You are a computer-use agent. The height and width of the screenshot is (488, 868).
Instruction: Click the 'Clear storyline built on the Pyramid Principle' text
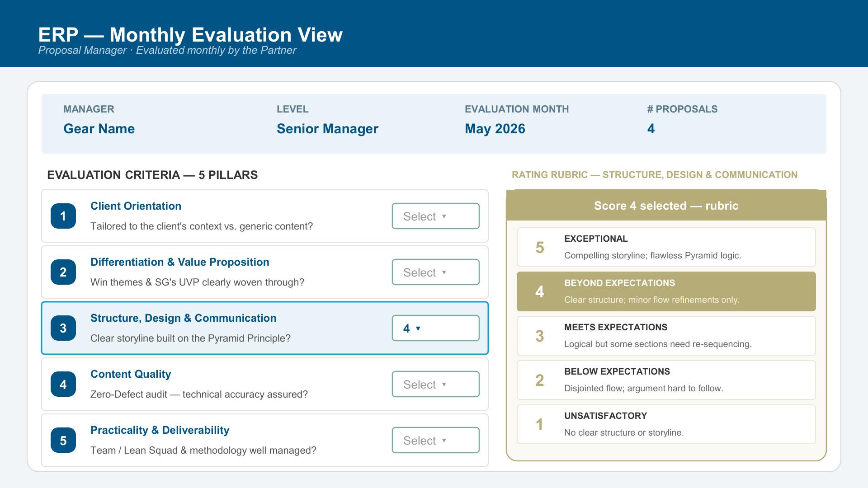(190, 338)
